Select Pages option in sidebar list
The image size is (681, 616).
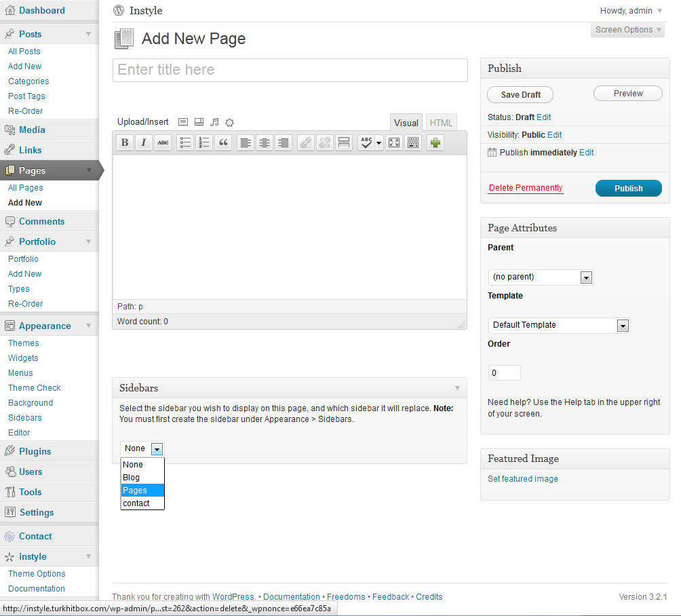pyautogui.click(x=142, y=490)
